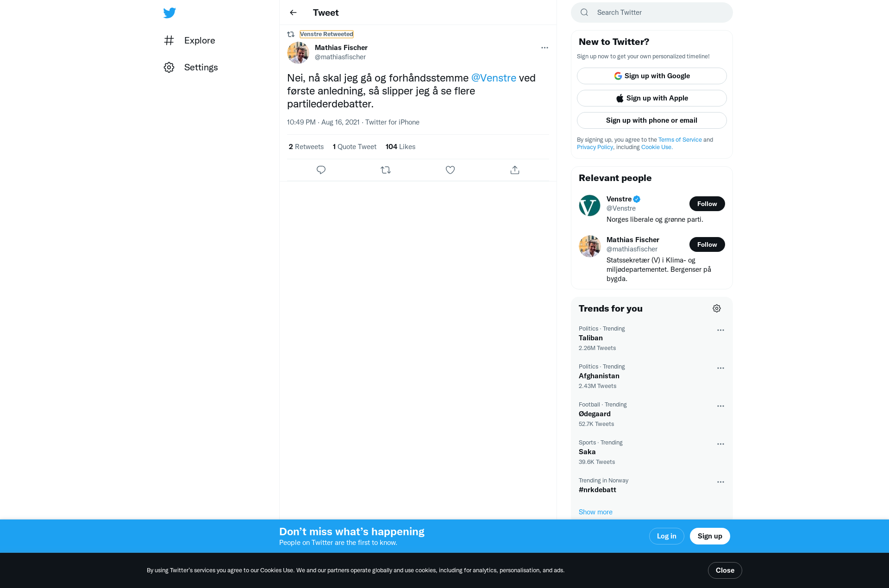Open Mathias Fischer's profile picture in tweet
This screenshot has width=889, height=588.
pyautogui.click(x=298, y=53)
